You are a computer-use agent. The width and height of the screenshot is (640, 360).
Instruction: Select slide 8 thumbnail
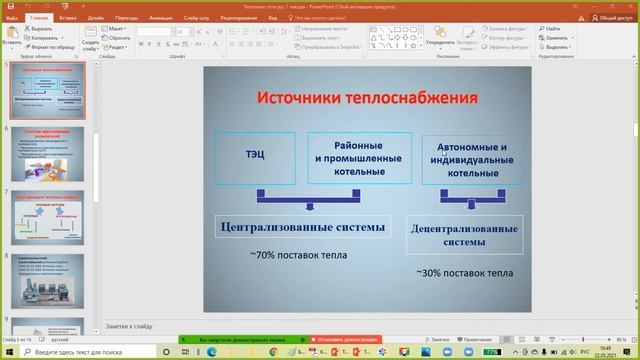48,281
